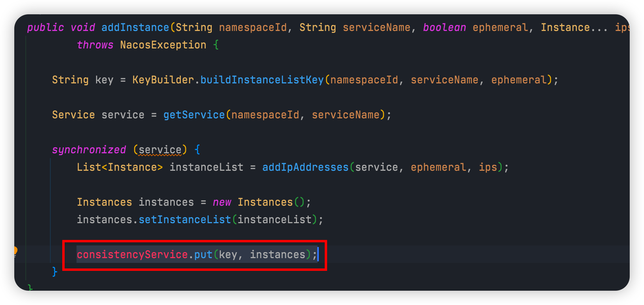Click the consistencyService field reference

pyautogui.click(x=132, y=255)
